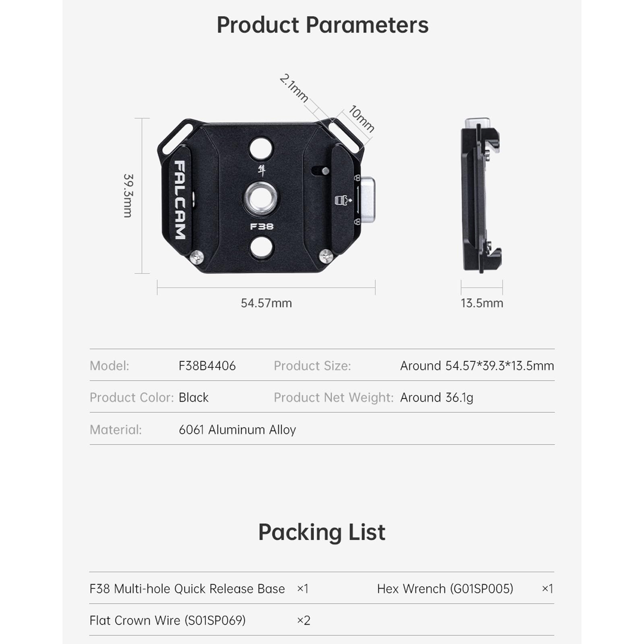This screenshot has width=644, height=644.
Task: Click the F38B4406 model number
Action: coord(207,365)
